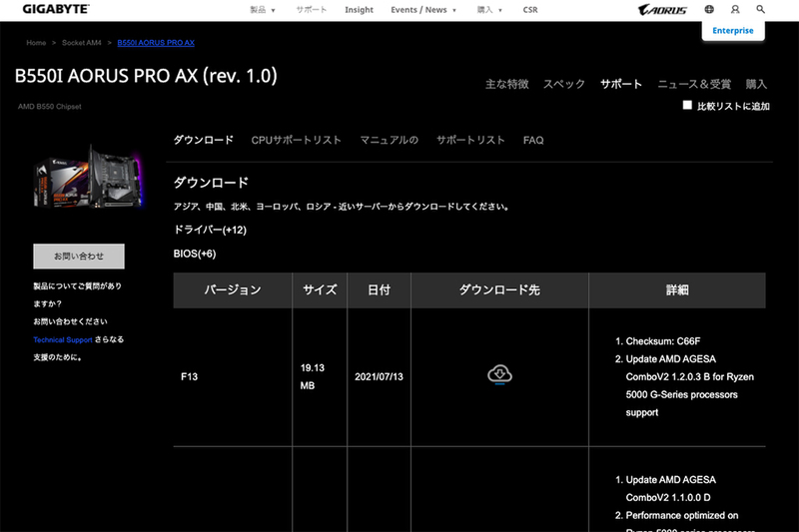Switch to the 主な特徴 tab
This screenshot has height=532, width=799.
507,84
